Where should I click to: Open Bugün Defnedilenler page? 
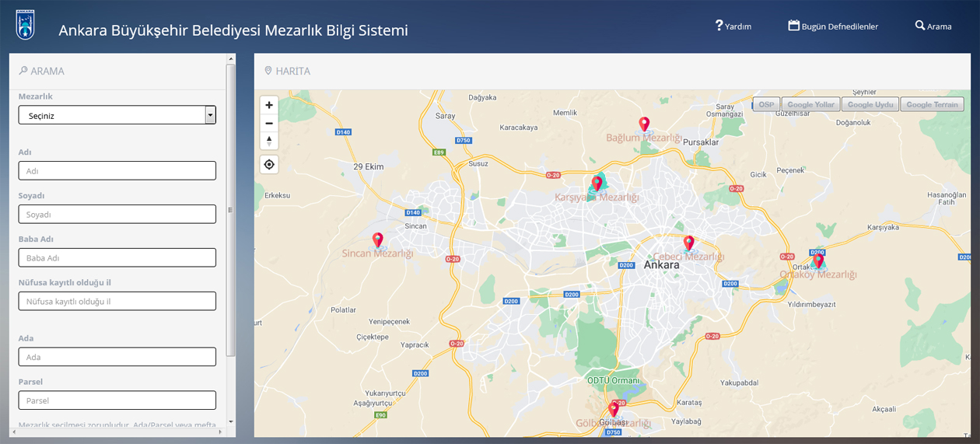(832, 26)
